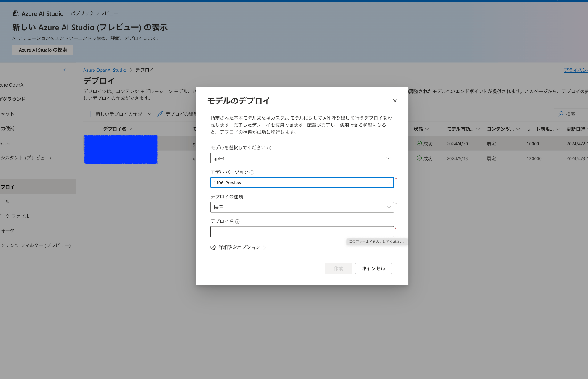Click the search magnifier icon
The image size is (588, 379).
pos(561,114)
